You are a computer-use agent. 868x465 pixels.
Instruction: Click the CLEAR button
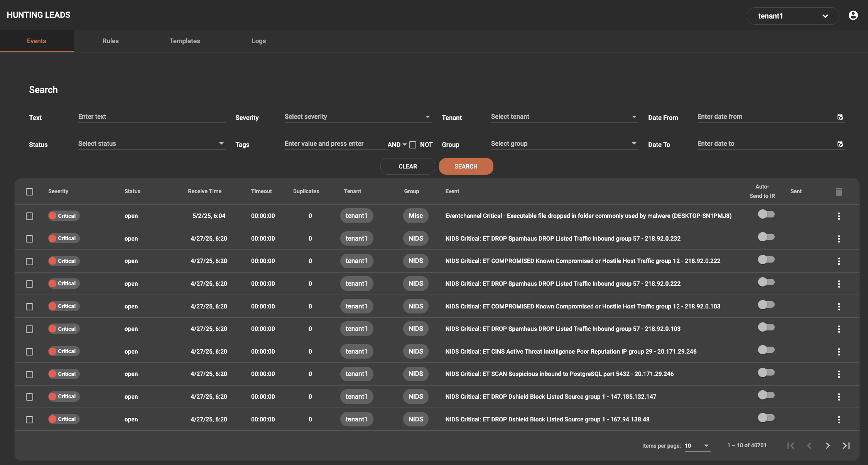(407, 167)
